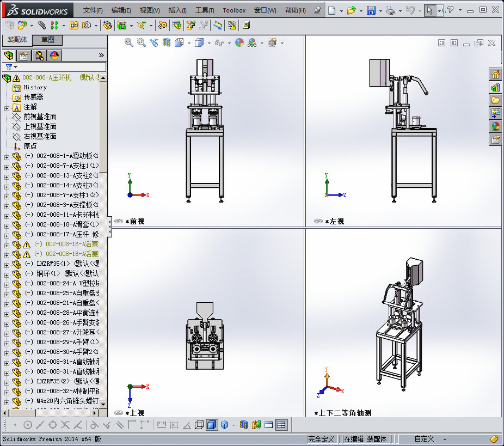Toggle the Single View viewport layout
This screenshot has height=446, width=504.
pyautogui.click(x=268, y=425)
